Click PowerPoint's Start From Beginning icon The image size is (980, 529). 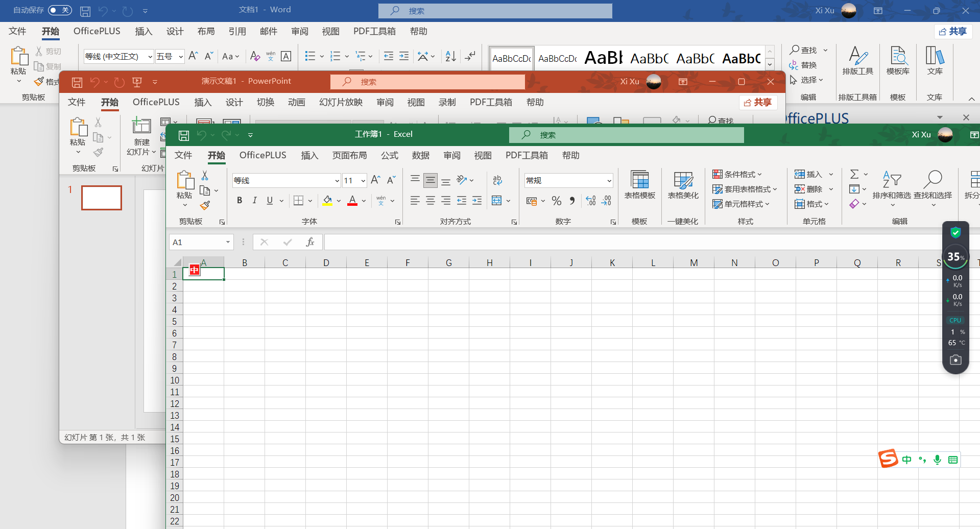137,82
